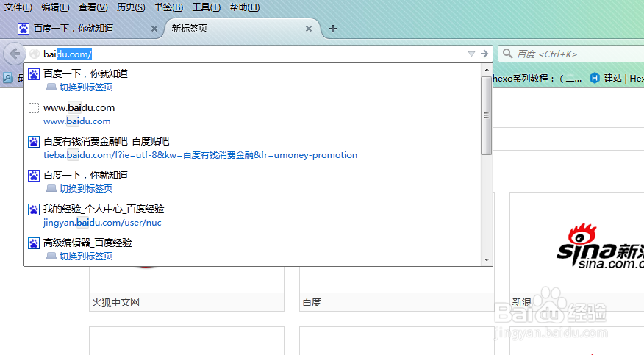The width and height of the screenshot is (644, 355).
Task: Open hexo系列教程 bookmark
Action: pos(537,78)
